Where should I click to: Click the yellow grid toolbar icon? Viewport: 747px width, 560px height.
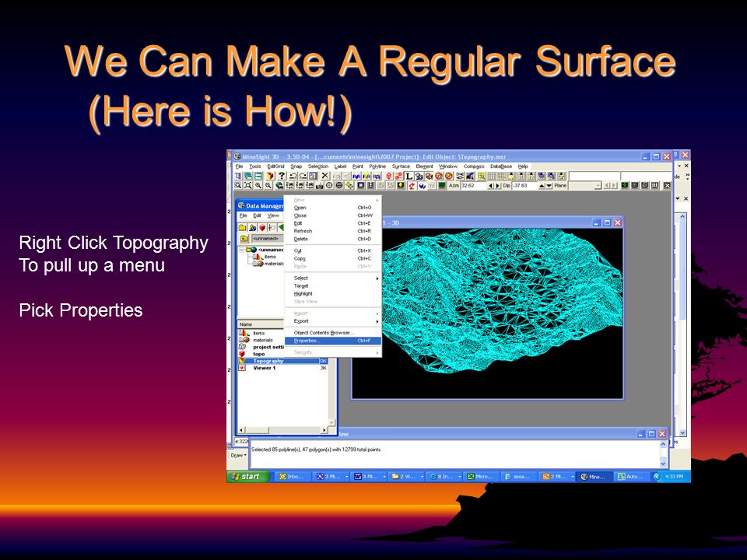[x=481, y=177]
